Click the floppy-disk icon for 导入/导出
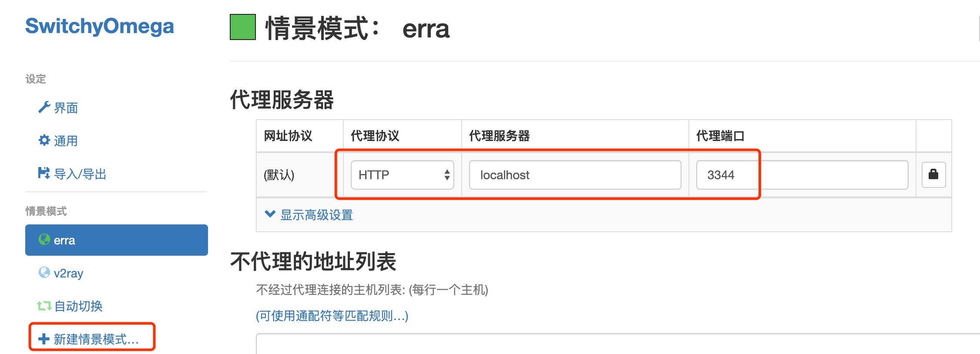The image size is (980, 354). point(44,173)
